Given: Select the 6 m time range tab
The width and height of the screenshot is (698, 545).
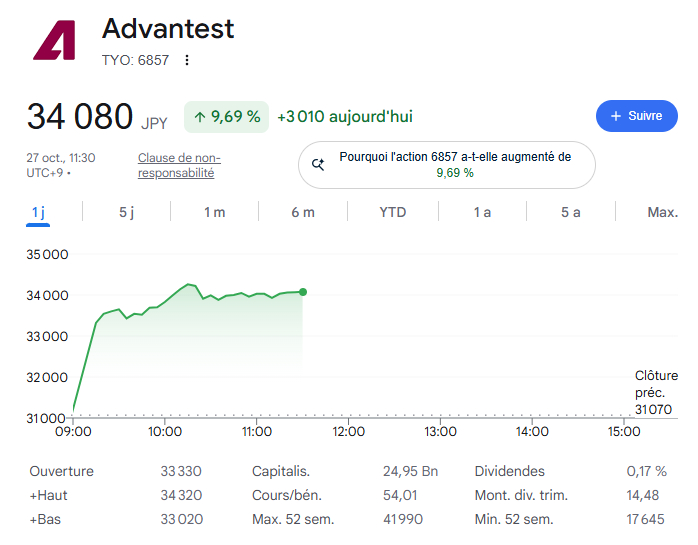Looking at the screenshot, I should [x=303, y=212].
